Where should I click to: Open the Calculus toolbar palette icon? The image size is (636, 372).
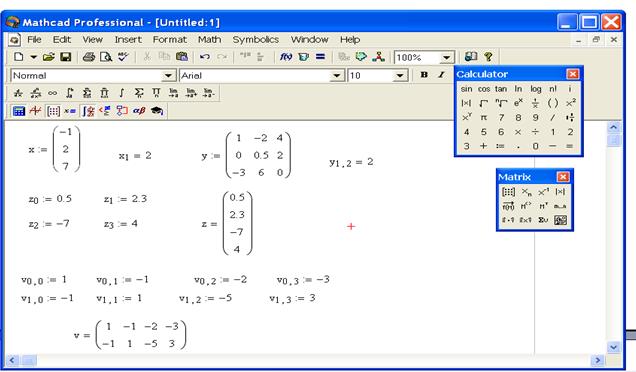(x=88, y=111)
